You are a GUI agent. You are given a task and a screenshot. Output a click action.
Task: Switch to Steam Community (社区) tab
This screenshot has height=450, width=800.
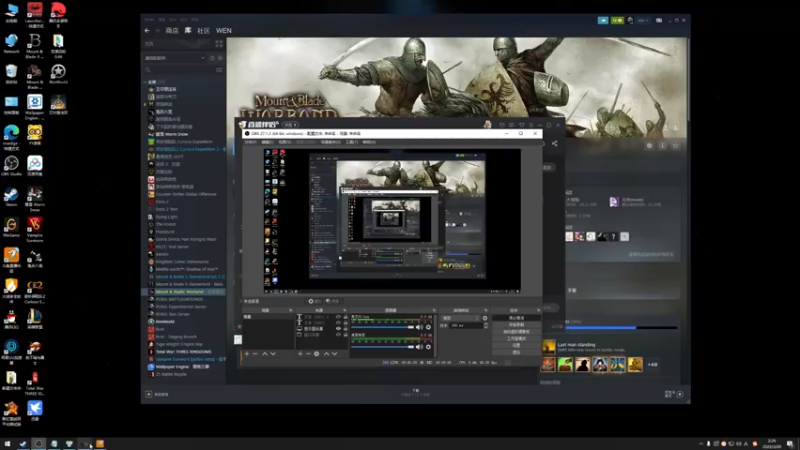coord(203,31)
